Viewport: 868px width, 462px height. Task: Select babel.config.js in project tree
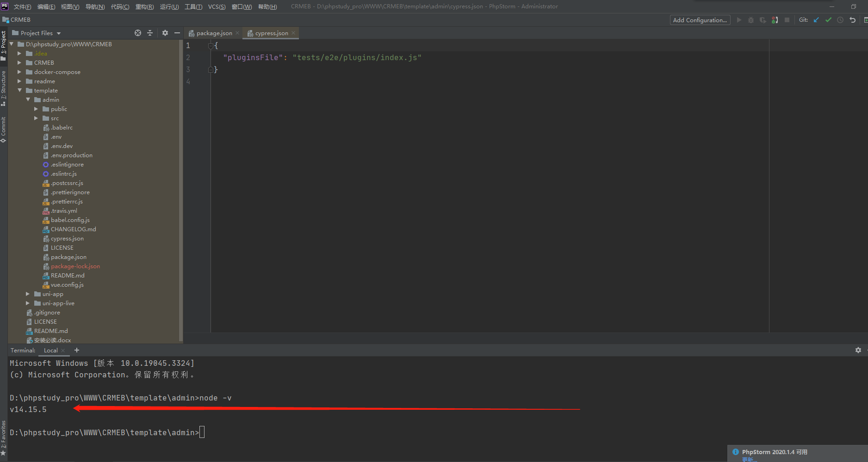pyautogui.click(x=70, y=220)
